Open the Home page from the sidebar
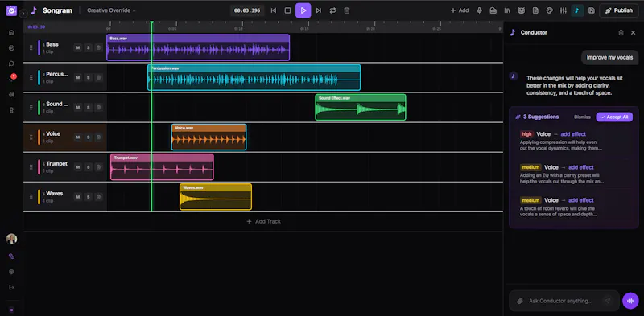 11,32
